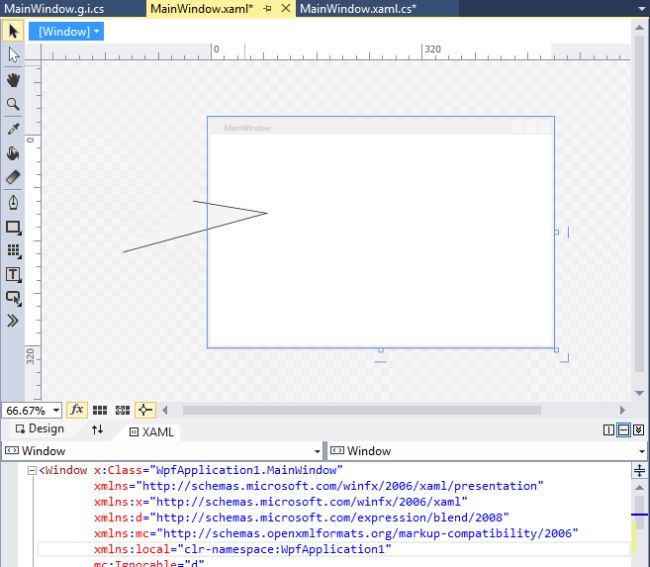Open the right Window member dropdown

[642, 451]
